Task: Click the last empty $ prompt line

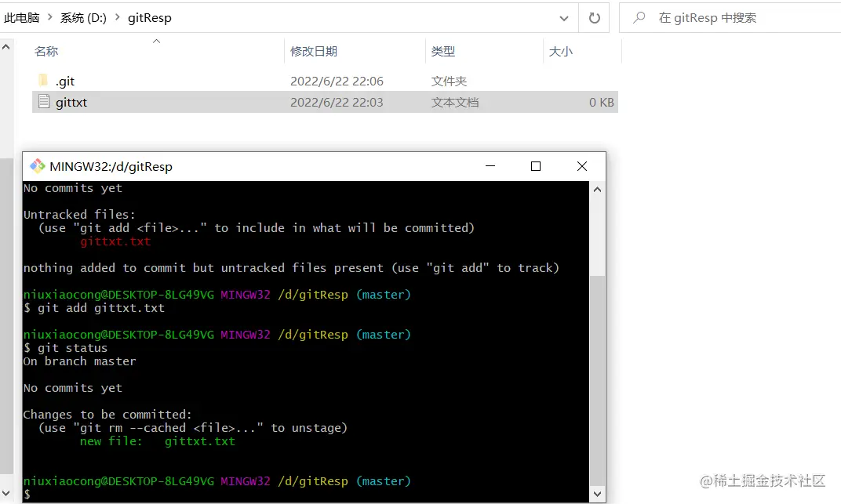Action: [x=27, y=495]
